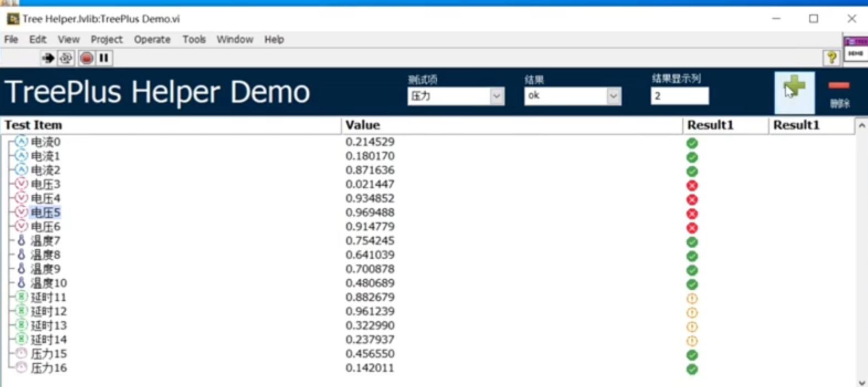This screenshot has width=868, height=387.
Task: Click the red minus delete icon
Action: [839, 86]
